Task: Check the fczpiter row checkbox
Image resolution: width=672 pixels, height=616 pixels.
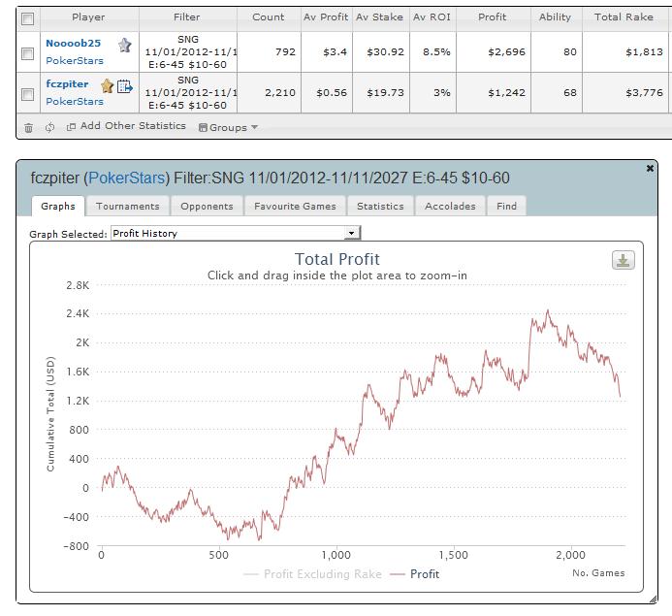Action: tap(28, 94)
